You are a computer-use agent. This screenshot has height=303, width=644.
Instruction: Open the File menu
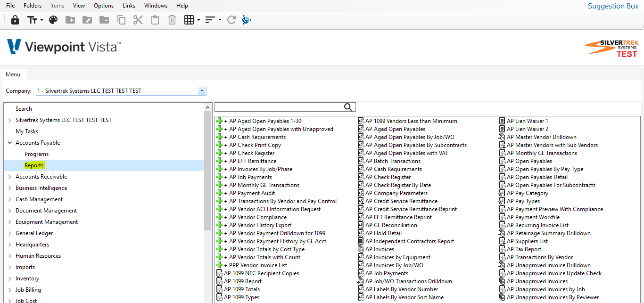[10, 6]
